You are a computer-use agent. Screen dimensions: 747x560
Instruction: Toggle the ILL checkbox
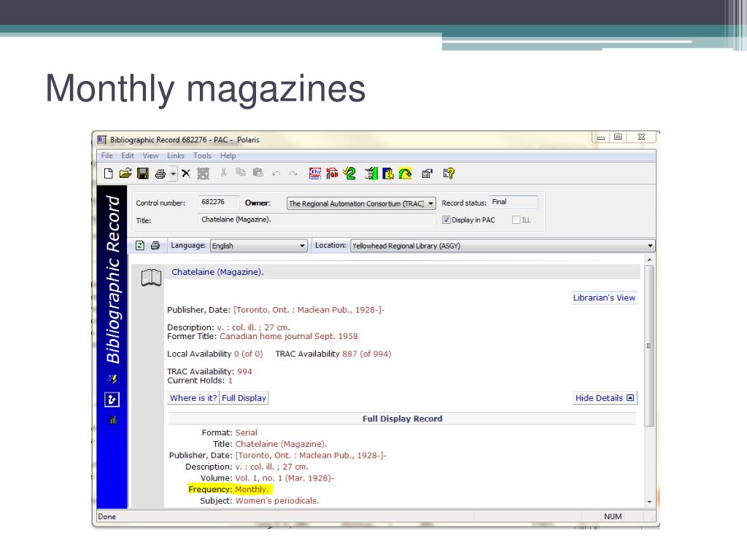coord(516,219)
